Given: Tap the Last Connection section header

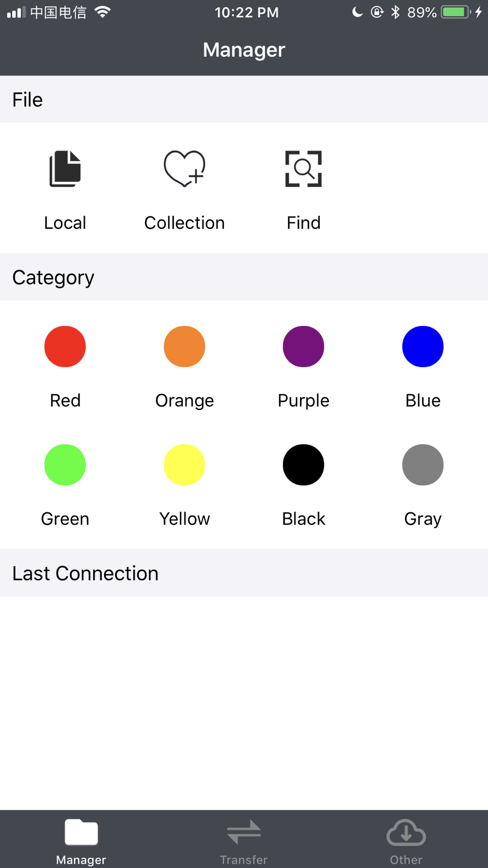Looking at the screenshot, I should (244, 573).
